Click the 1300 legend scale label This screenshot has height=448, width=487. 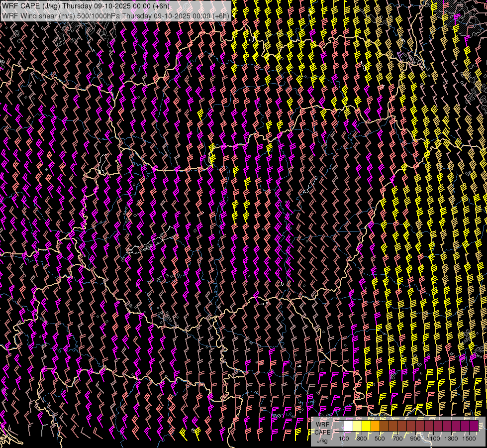click(451, 439)
